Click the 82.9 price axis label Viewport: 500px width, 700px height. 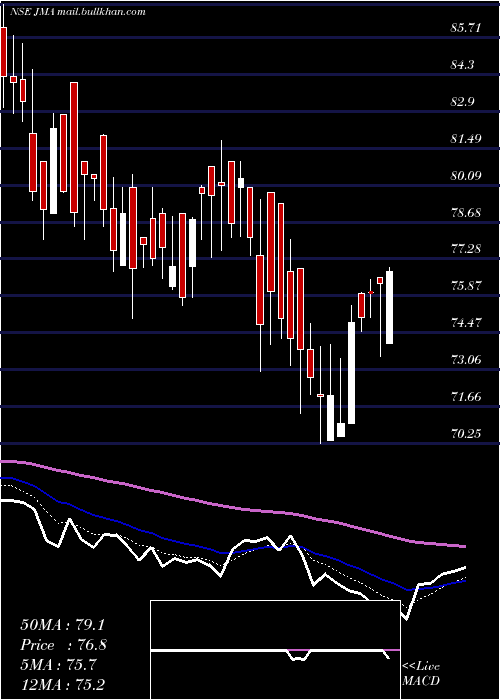[x=462, y=102]
